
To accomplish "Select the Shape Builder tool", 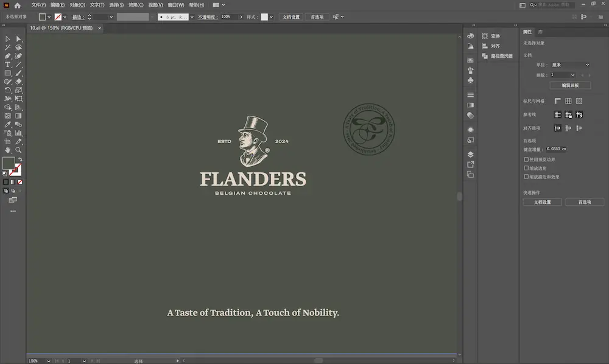I will (7, 107).
